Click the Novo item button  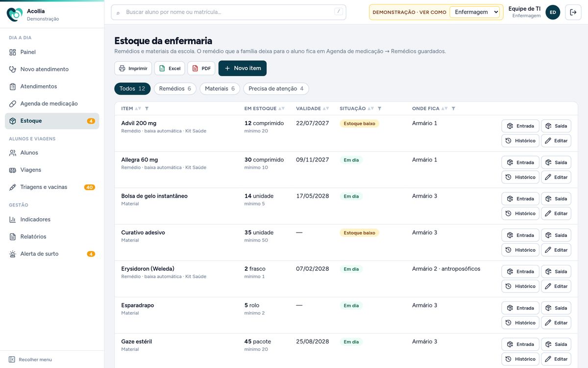pyautogui.click(x=243, y=68)
